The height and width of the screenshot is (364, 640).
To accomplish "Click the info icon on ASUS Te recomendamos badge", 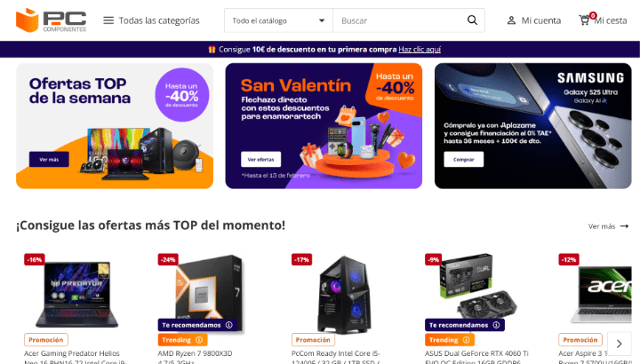I will point(496,325).
